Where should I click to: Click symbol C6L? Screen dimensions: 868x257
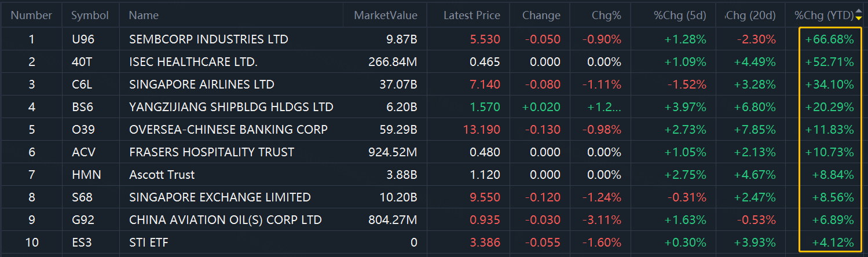click(x=82, y=85)
